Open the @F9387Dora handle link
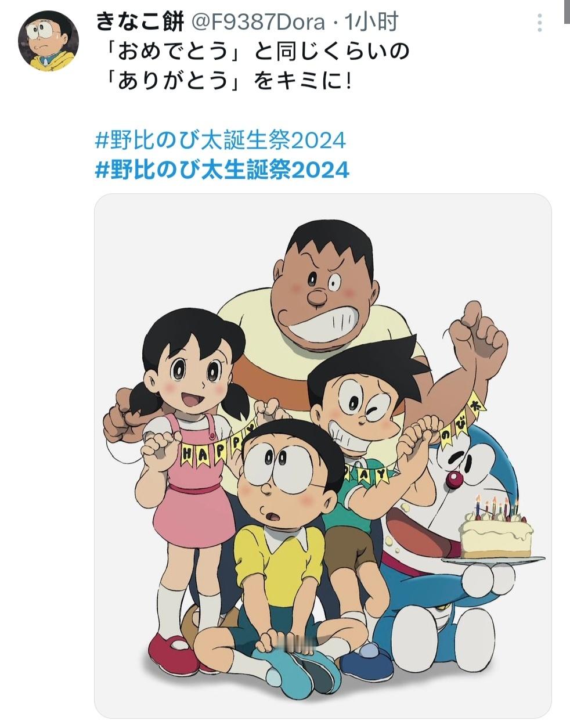The image size is (570, 728). [258, 22]
